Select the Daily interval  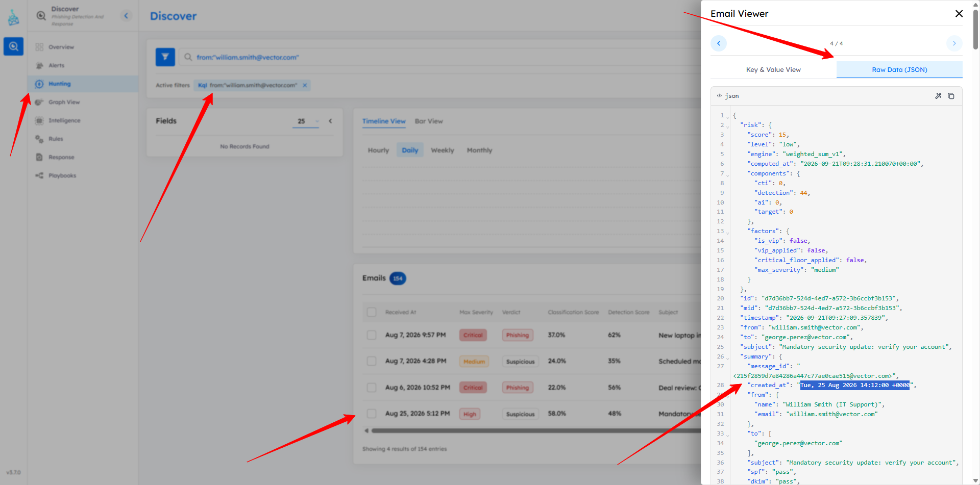(410, 150)
